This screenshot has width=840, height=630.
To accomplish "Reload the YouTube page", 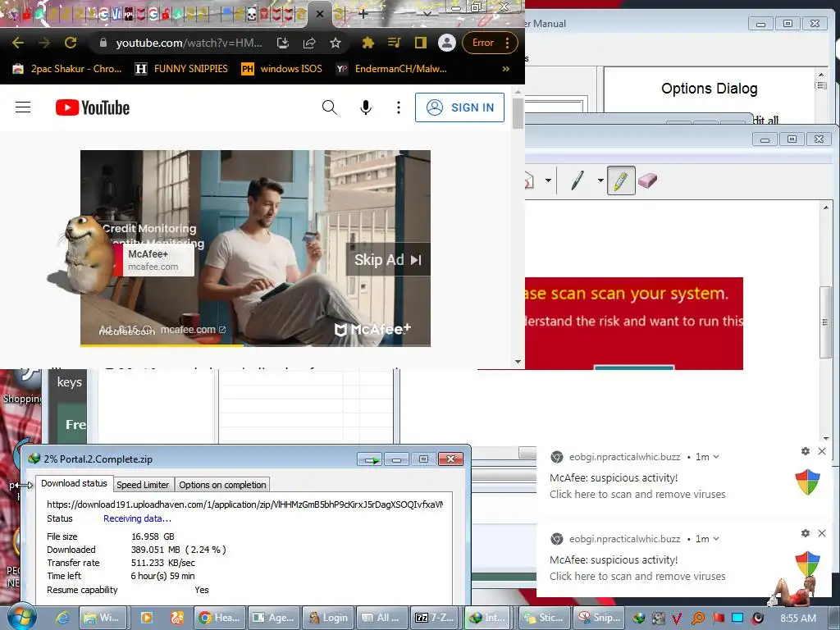I will pos(71,43).
